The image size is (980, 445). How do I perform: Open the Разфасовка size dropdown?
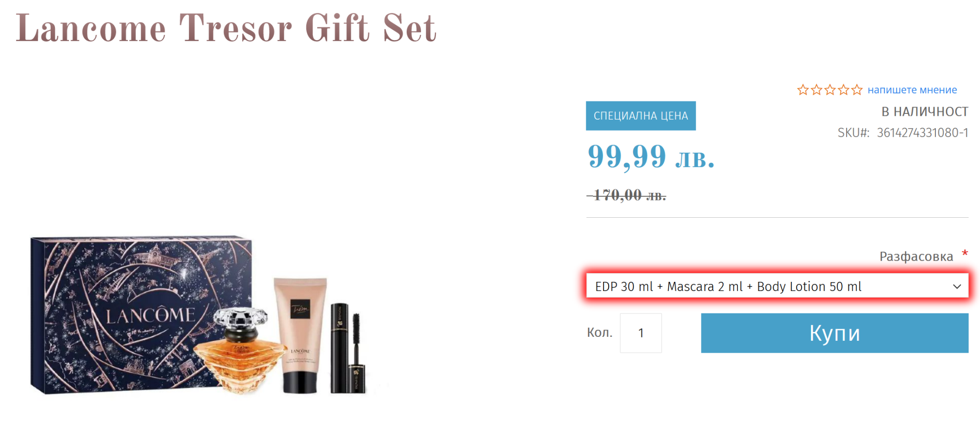click(x=777, y=286)
